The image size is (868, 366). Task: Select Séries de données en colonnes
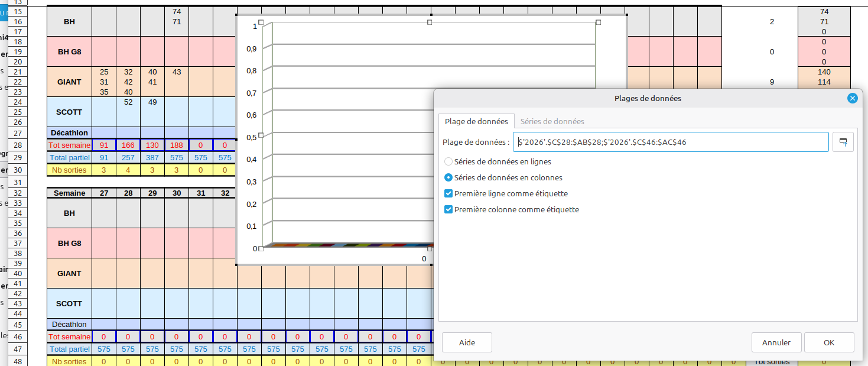pyautogui.click(x=448, y=177)
